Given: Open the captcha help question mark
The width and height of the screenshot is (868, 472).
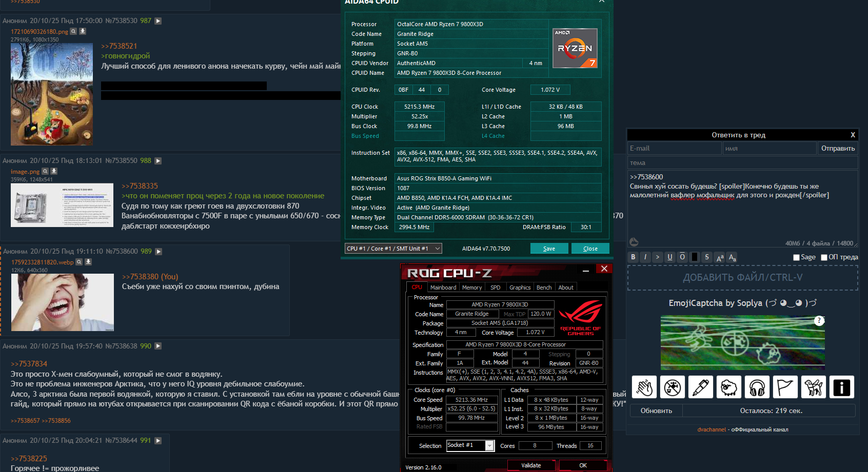Looking at the screenshot, I should pyautogui.click(x=819, y=321).
